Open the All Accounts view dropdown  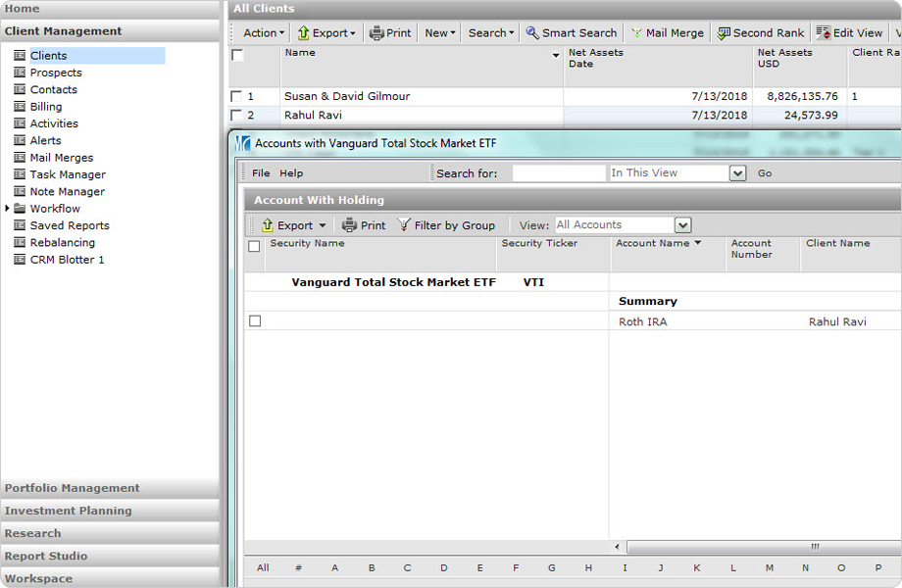point(683,225)
